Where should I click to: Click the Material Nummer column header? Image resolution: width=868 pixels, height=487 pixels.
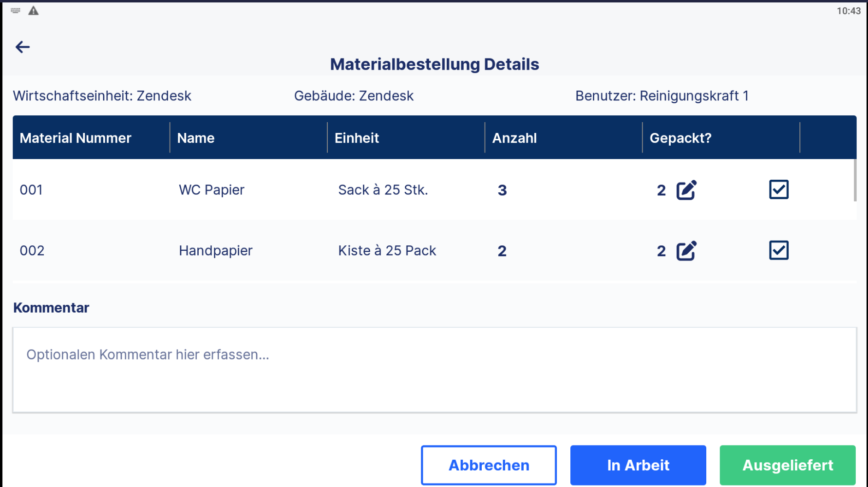pyautogui.click(x=75, y=138)
